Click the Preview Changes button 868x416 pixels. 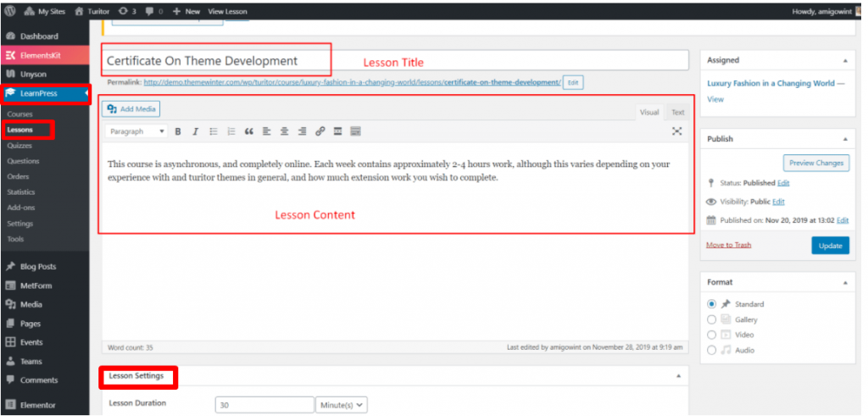816,163
